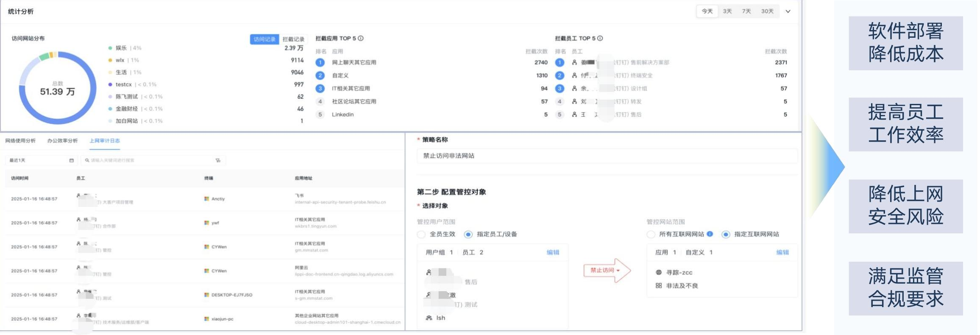Collapse the 统计分析 panel with the chevron
This screenshot has height=335, width=980.
tap(788, 11)
